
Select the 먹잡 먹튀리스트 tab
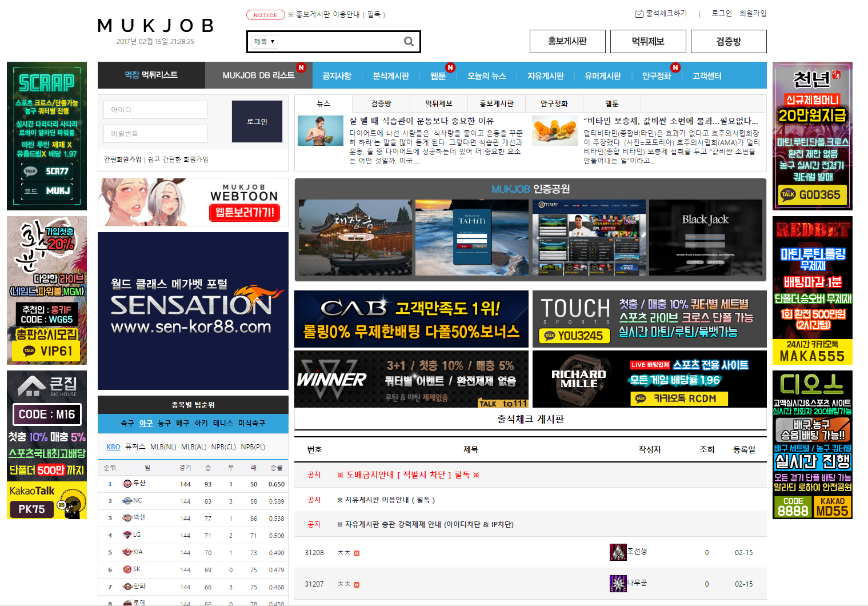click(151, 75)
